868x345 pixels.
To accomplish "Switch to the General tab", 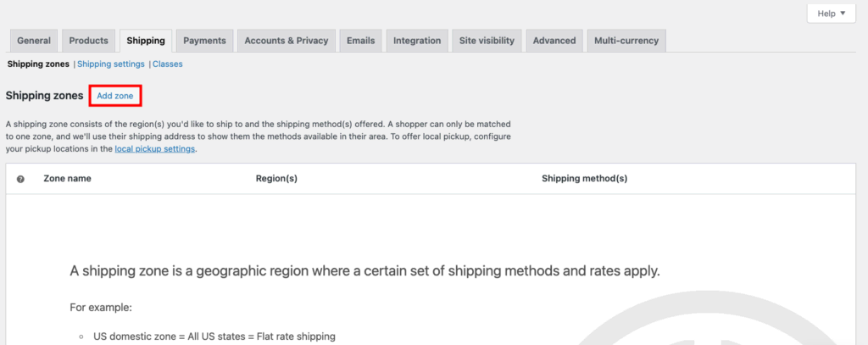I will coord(34,41).
